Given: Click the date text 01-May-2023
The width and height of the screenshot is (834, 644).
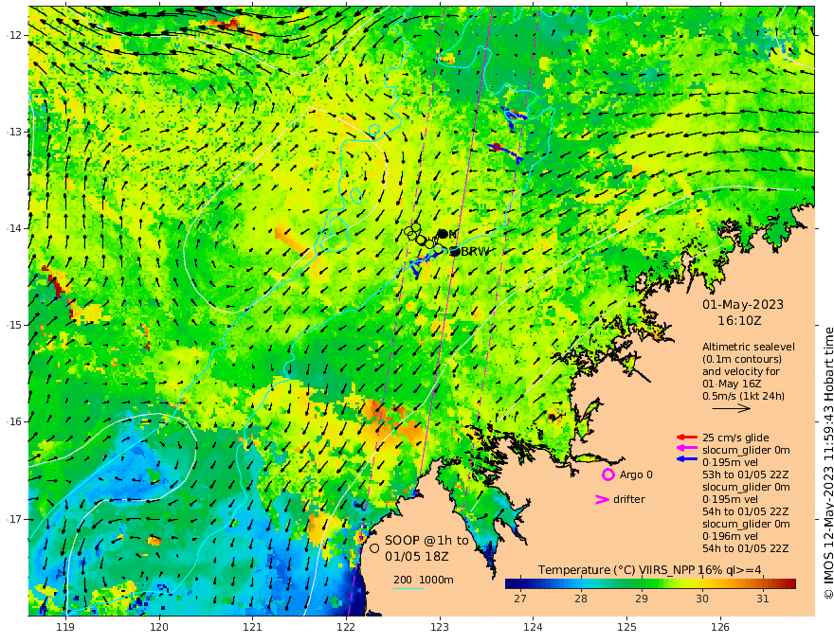Looking at the screenshot, I should [743, 304].
